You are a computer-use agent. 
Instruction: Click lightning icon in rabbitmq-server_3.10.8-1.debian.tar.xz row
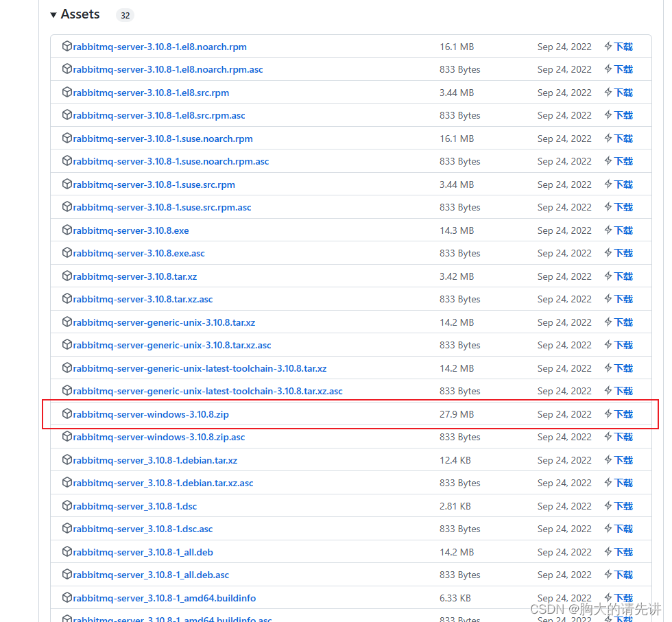608,460
